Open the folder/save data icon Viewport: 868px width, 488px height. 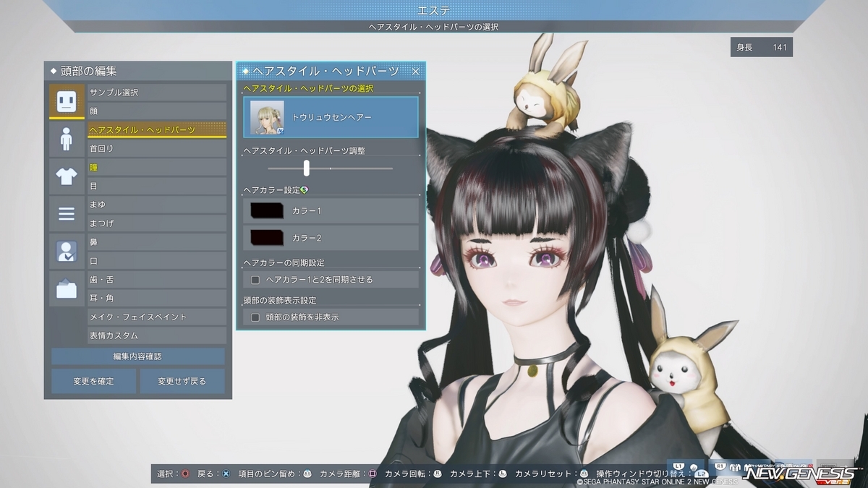[67, 288]
